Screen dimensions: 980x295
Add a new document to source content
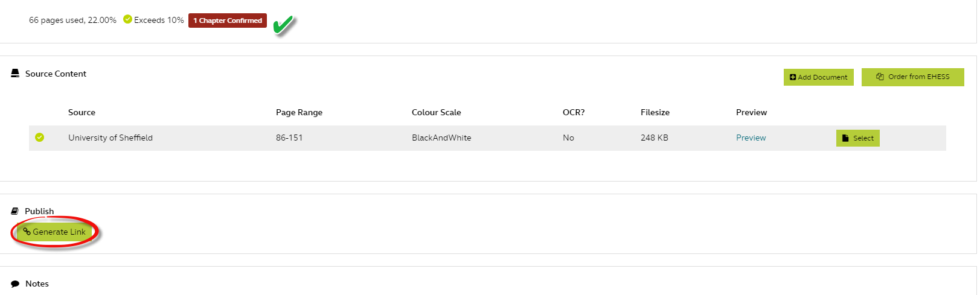click(818, 77)
